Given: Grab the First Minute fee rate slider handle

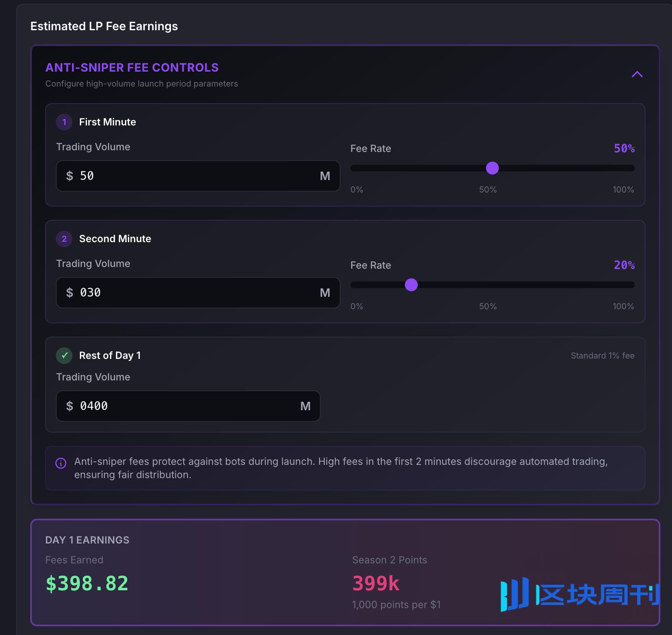Looking at the screenshot, I should point(492,168).
